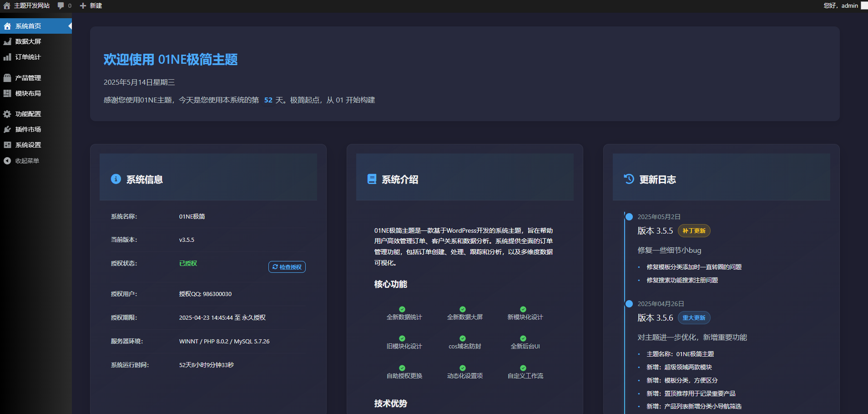The height and width of the screenshot is (414, 868).
Task: Click the check icon above 新模块化设计
Action: click(x=523, y=309)
